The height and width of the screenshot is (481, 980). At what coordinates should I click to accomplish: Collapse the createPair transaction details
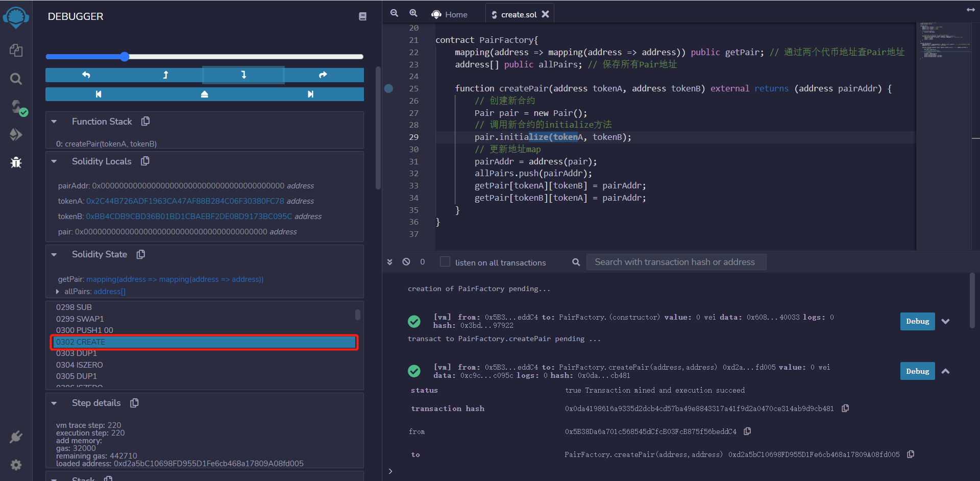[x=945, y=371]
